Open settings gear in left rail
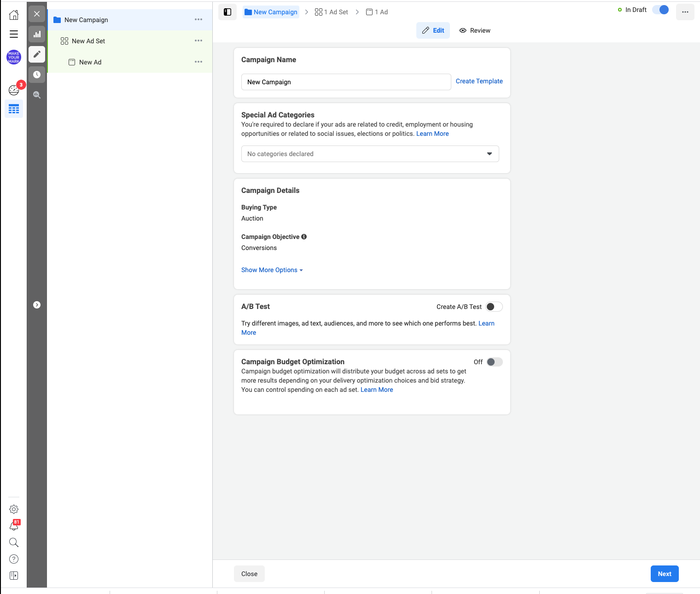This screenshot has height=594, width=700. click(14, 509)
